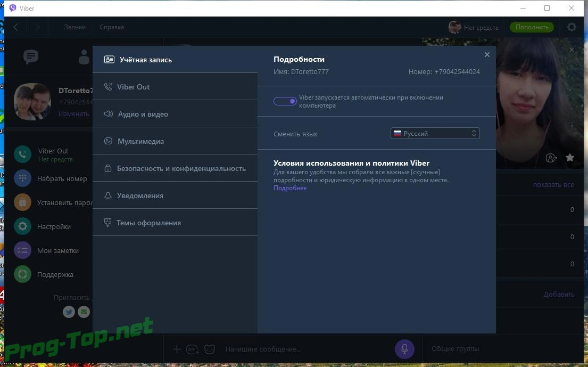Open Безопасность и конфиденциальность settings

175,168
